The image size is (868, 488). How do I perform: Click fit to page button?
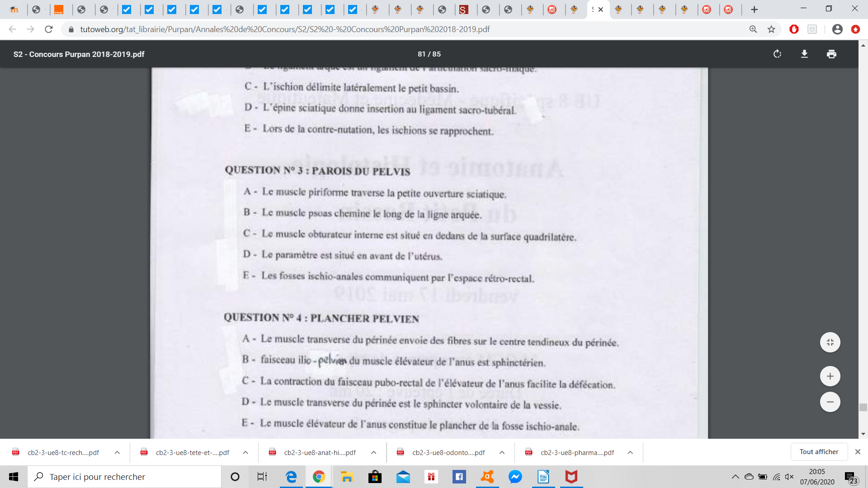(x=830, y=342)
